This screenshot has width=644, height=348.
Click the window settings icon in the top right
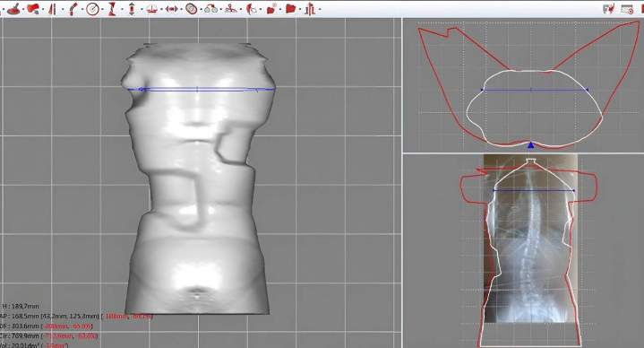point(627,9)
